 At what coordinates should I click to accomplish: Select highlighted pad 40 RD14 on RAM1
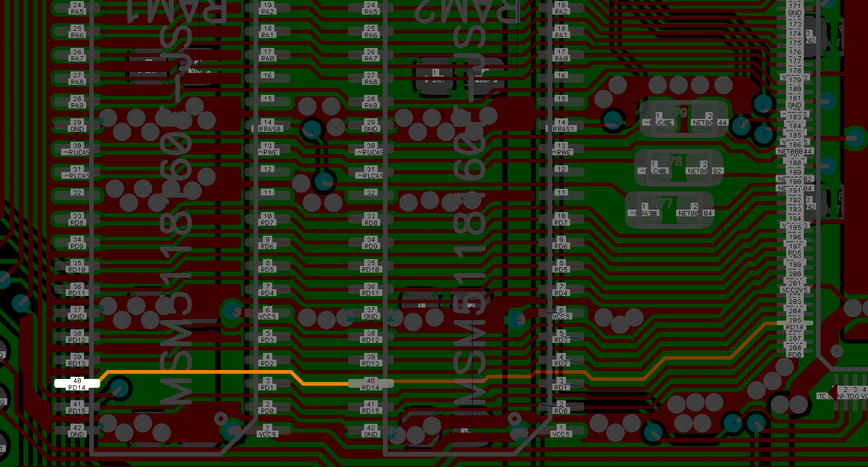[x=77, y=384]
